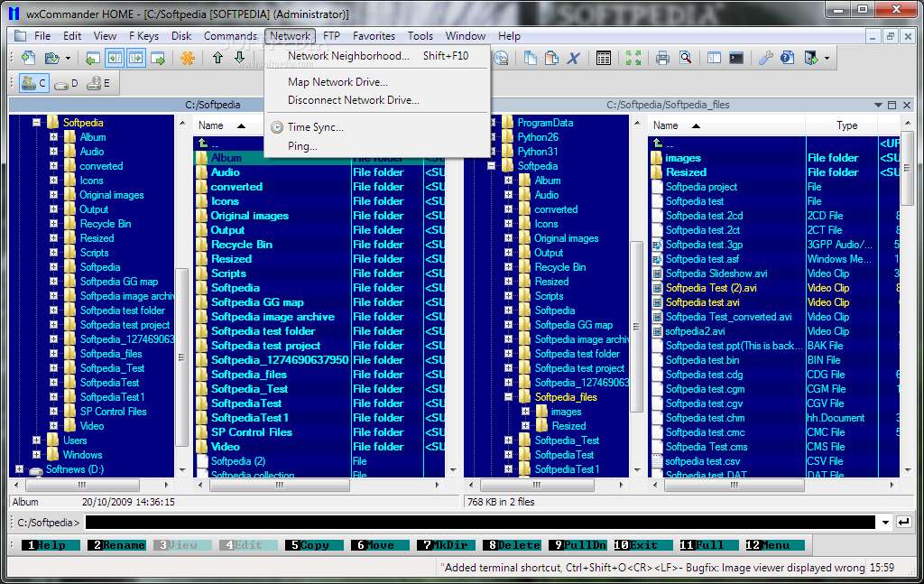Viewport: 924px width, 584px height.
Task: Click the paste clipboard toolbar icon
Action: click(x=551, y=58)
